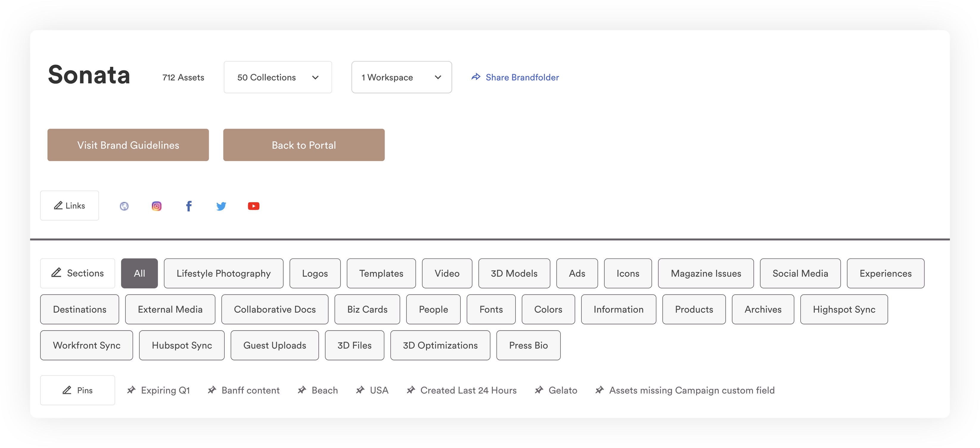The height and width of the screenshot is (448, 980).
Task: Open the Ads section
Action: tap(577, 273)
